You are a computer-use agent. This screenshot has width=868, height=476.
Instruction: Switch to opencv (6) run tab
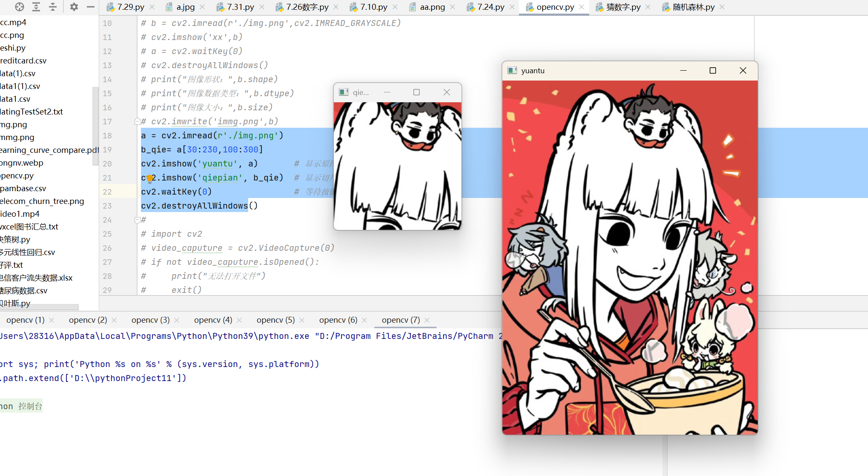pos(338,320)
